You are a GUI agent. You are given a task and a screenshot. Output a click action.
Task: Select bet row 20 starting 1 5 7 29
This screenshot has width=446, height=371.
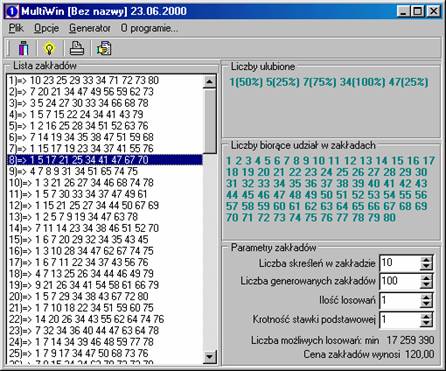point(105,296)
